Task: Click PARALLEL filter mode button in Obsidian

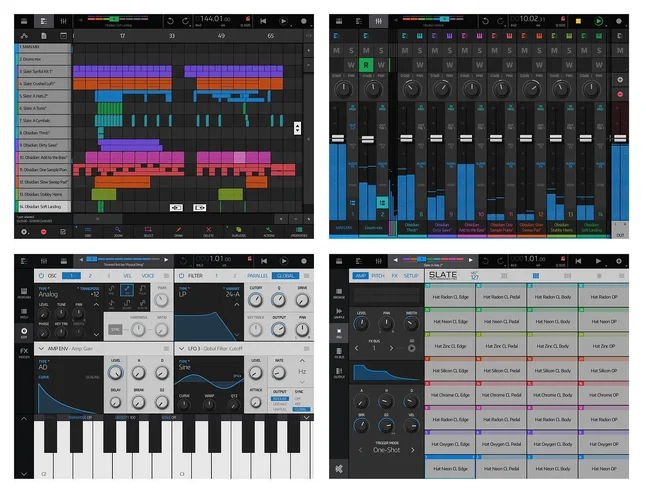Action: pyautogui.click(x=258, y=276)
